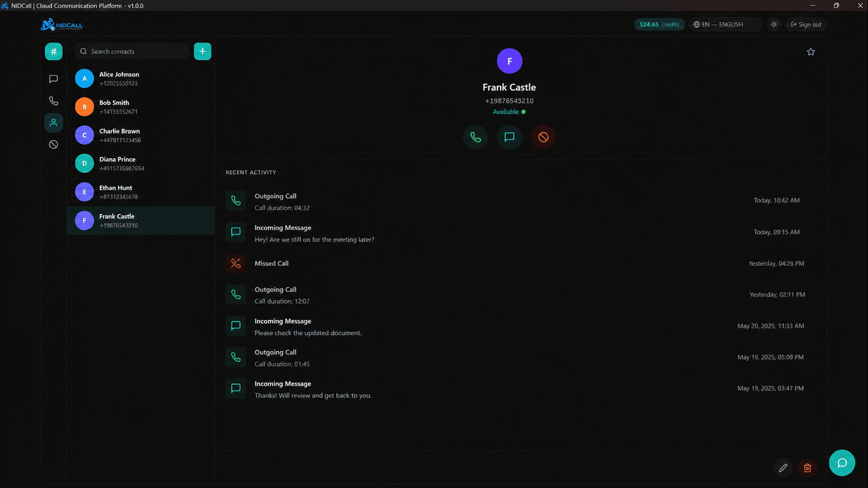
Task: Click the 'Hey! Are we still on' message text
Action: point(315,240)
